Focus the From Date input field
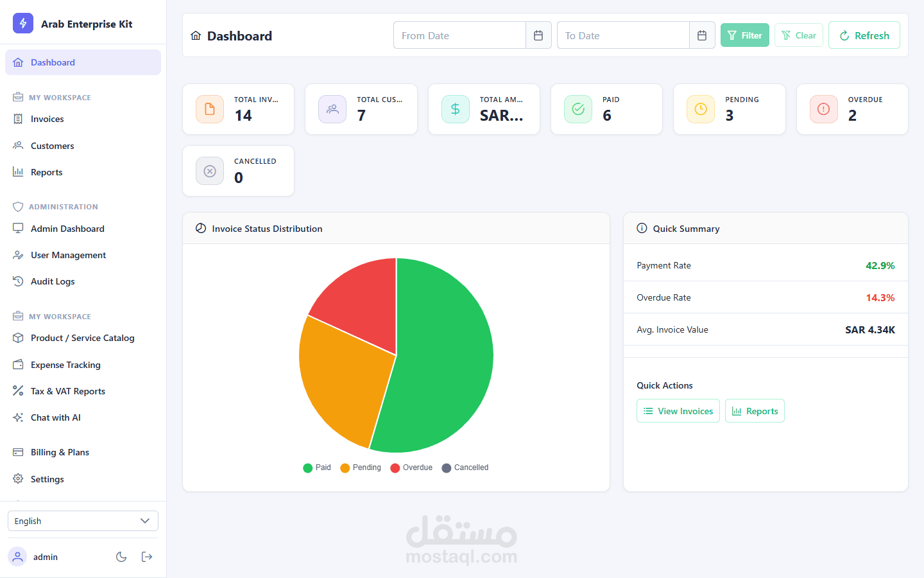 click(x=459, y=35)
